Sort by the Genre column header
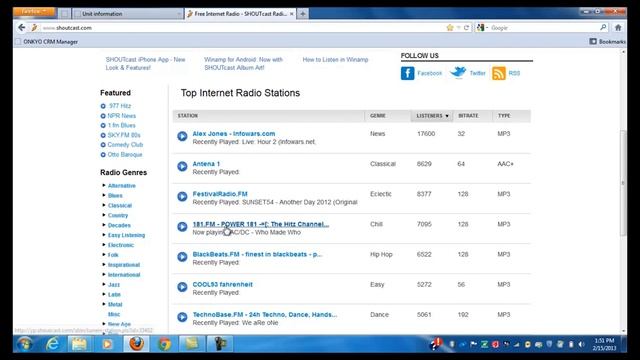Viewport: 640px width, 360px height. 378,116
